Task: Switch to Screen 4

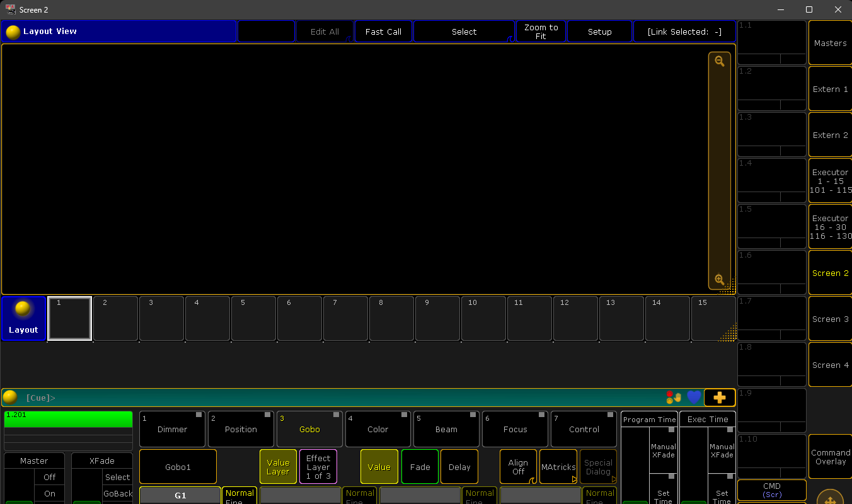Action: click(x=830, y=365)
